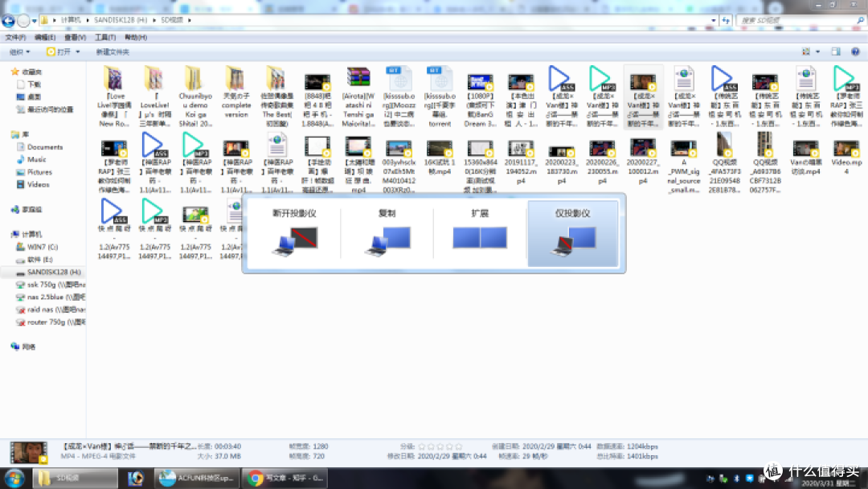
Task: Select the 20200223_183730.mp4 video
Action: pos(561,163)
